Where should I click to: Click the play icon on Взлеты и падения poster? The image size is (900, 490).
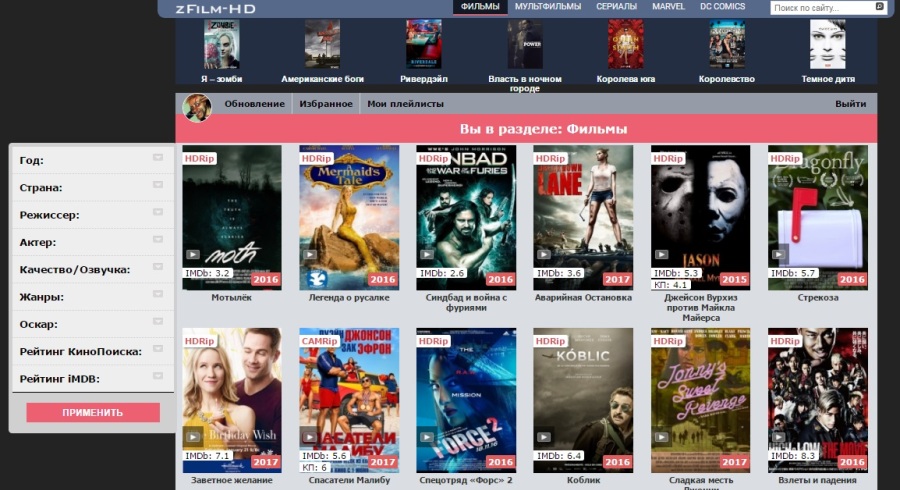point(779,437)
